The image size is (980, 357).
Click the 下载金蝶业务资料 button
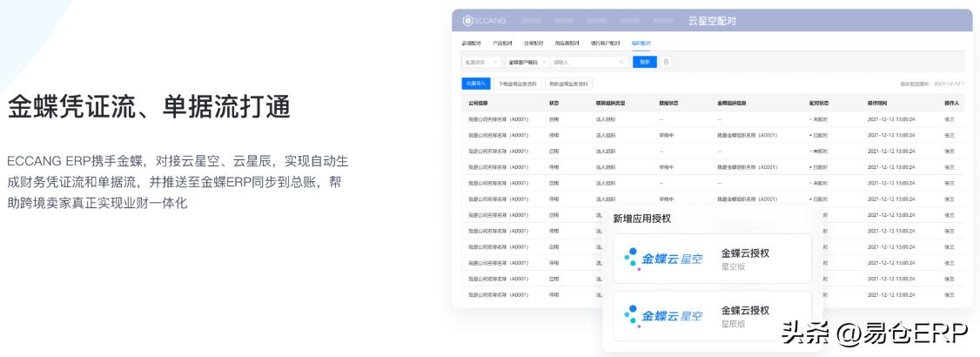point(518,83)
